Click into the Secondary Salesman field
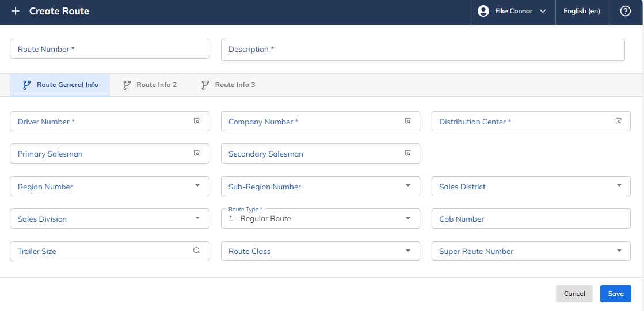 pos(321,154)
